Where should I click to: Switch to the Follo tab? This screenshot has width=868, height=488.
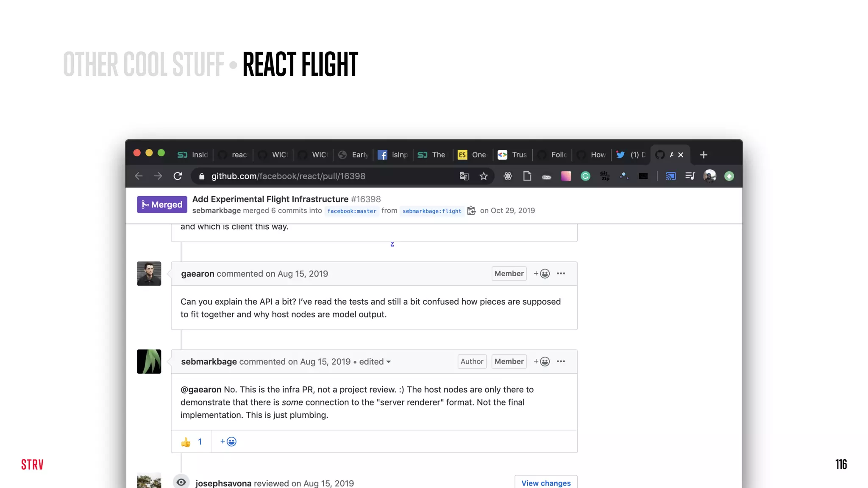tap(552, 155)
